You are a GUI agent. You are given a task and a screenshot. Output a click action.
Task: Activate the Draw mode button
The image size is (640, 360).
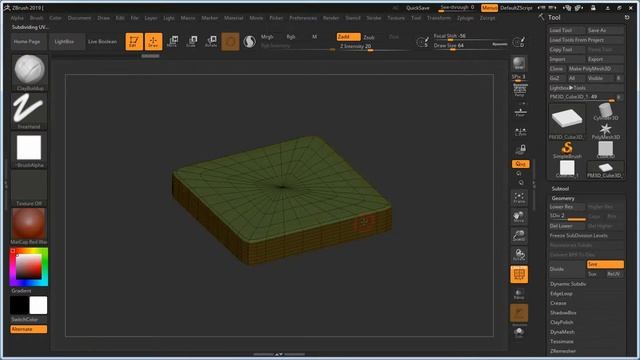click(153, 42)
